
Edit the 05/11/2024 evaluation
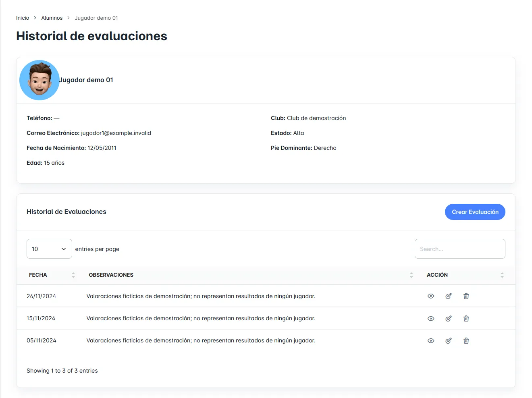pyautogui.click(x=449, y=341)
